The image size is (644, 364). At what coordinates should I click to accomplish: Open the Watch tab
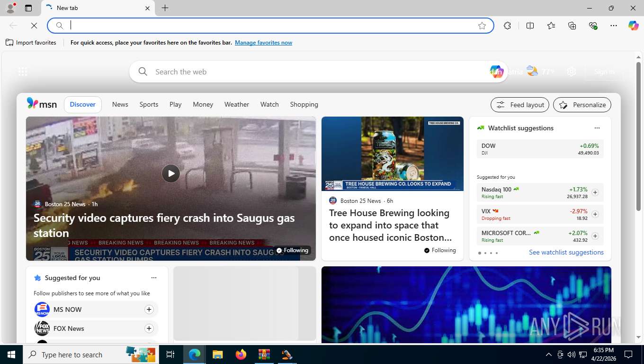coord(269,104)
